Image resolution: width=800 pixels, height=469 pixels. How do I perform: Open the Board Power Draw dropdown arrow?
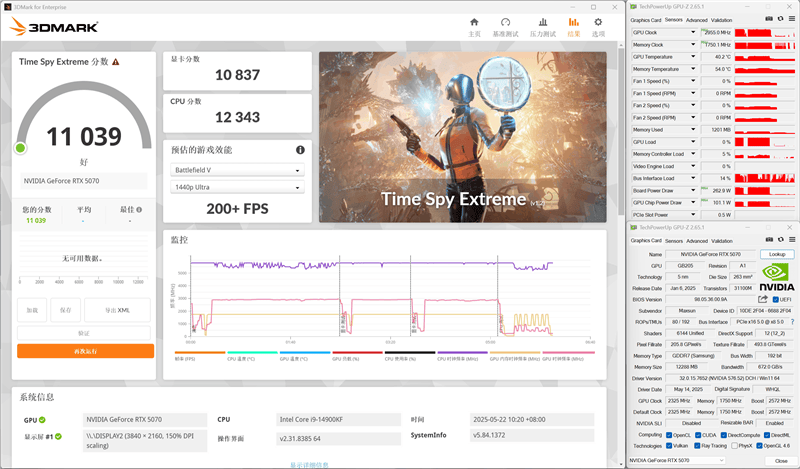click(x=693, y=190)
